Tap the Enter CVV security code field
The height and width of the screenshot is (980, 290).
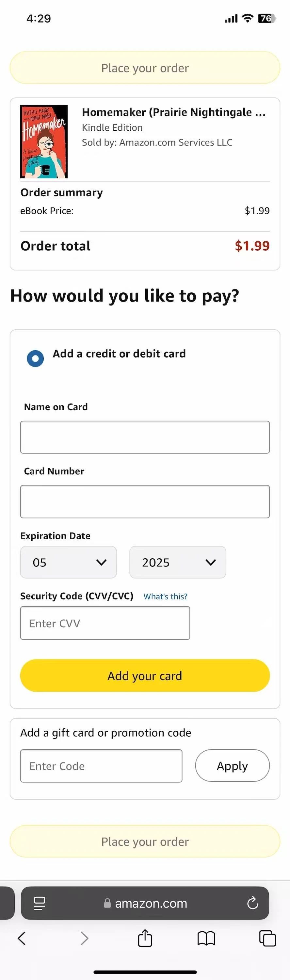[x=105, y=623]
